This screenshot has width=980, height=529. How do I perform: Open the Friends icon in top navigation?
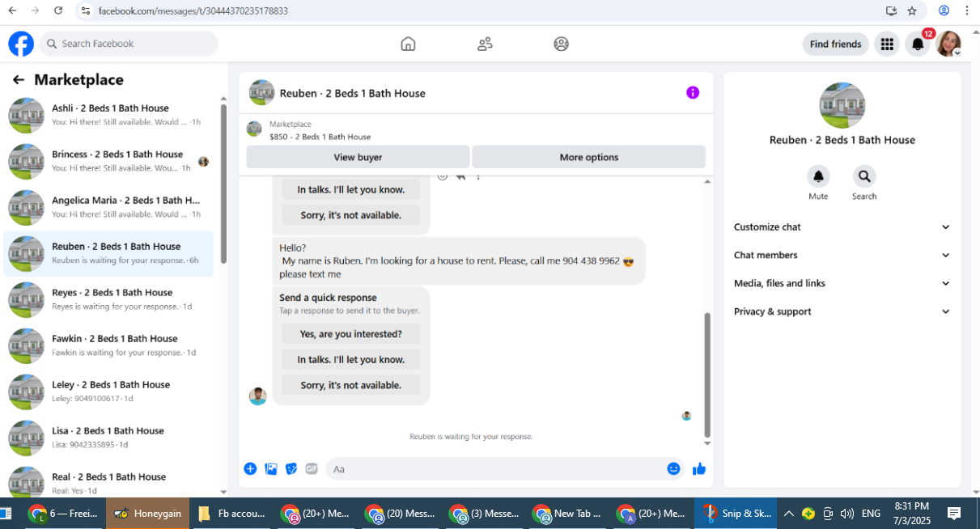(x=485, y=44)
